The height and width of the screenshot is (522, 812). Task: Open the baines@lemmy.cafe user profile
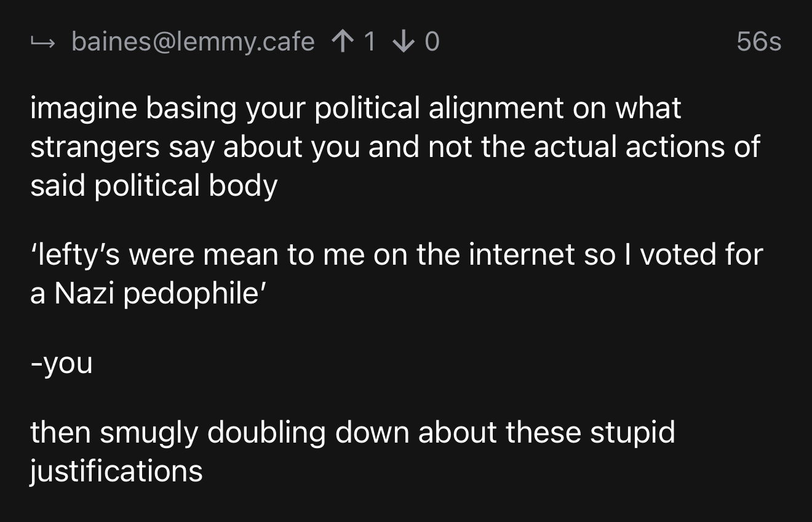click(x=193, y=42)
